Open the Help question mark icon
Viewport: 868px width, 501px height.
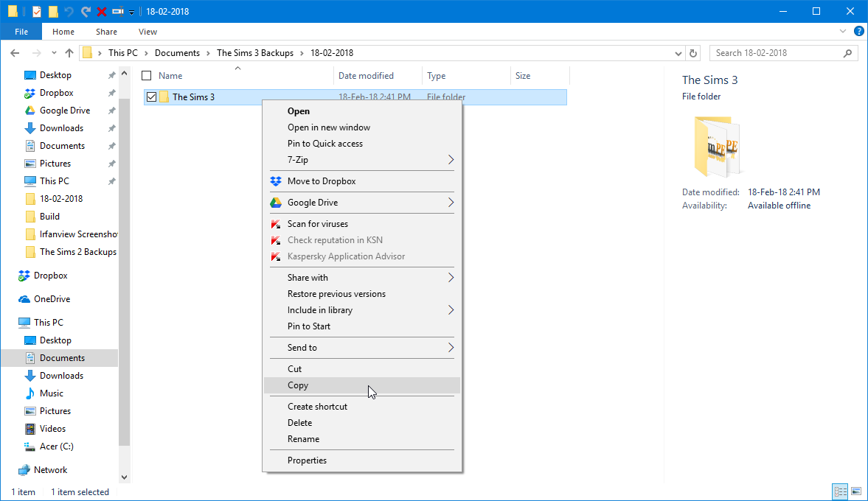pyautogui.click(x=859, y=32)
